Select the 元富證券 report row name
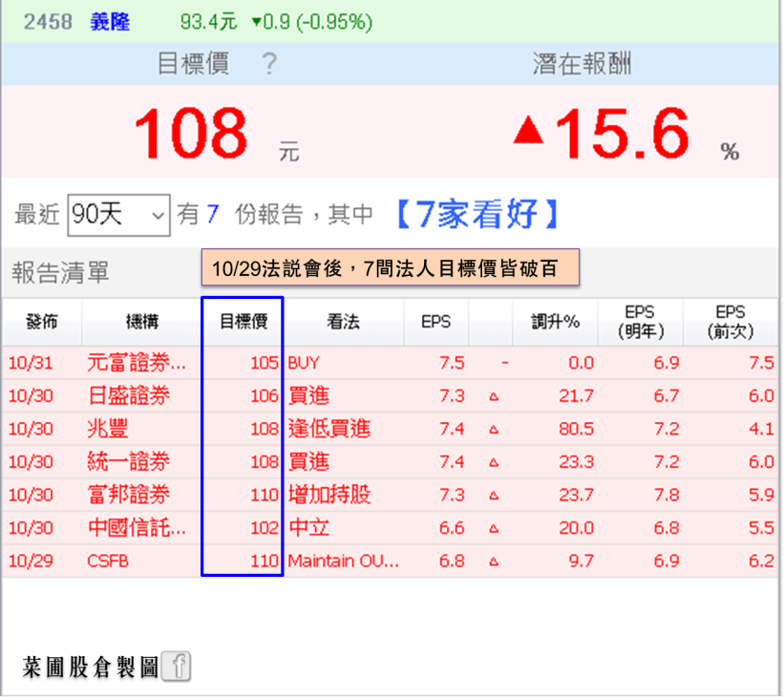The height and width of the screenshot is (700, 783). 137,363
